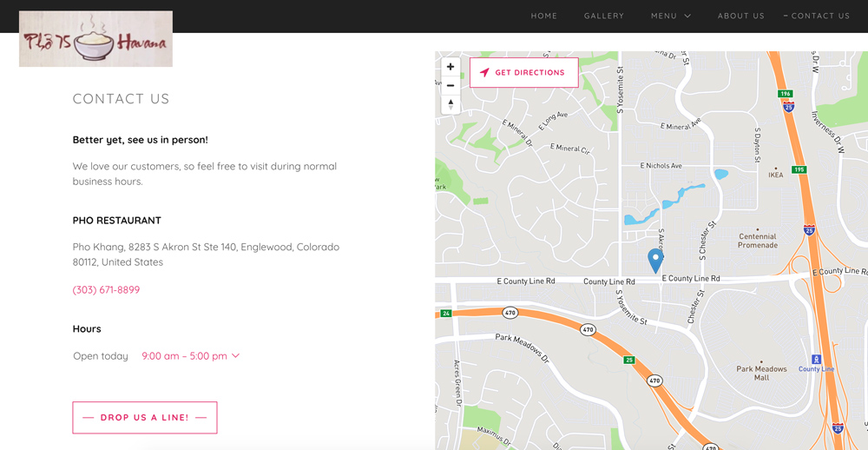Click the Pho Restaurant heading

point(117,221)
